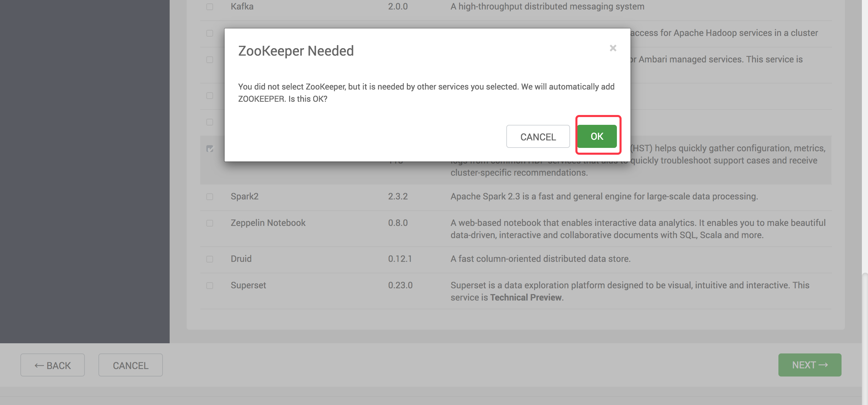The image size is (868, 405).
Task: Go back with the BACK button
Action: (53, 365)
